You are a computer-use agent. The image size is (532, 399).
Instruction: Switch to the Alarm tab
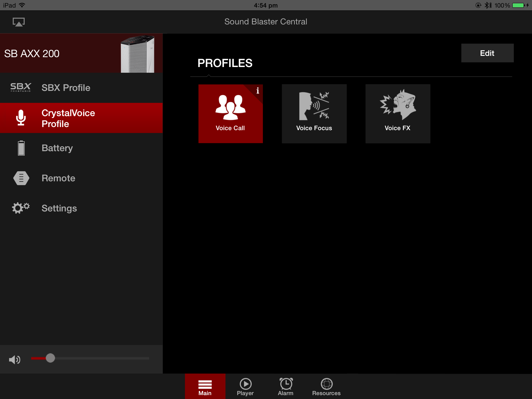coord(286,387)
